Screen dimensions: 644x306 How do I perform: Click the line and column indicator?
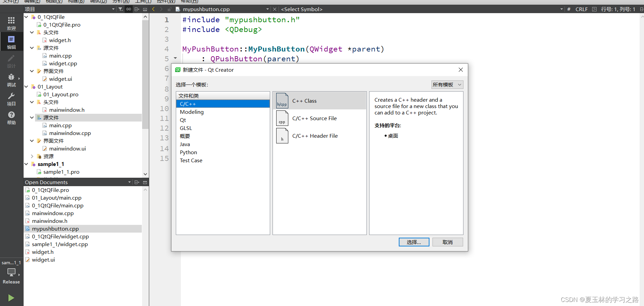pos(618,9)
